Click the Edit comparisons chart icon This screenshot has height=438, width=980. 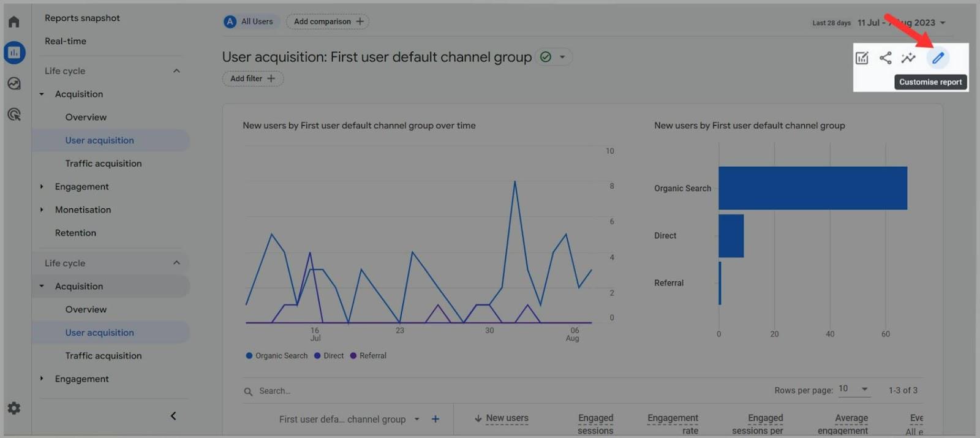click(862, 58)
